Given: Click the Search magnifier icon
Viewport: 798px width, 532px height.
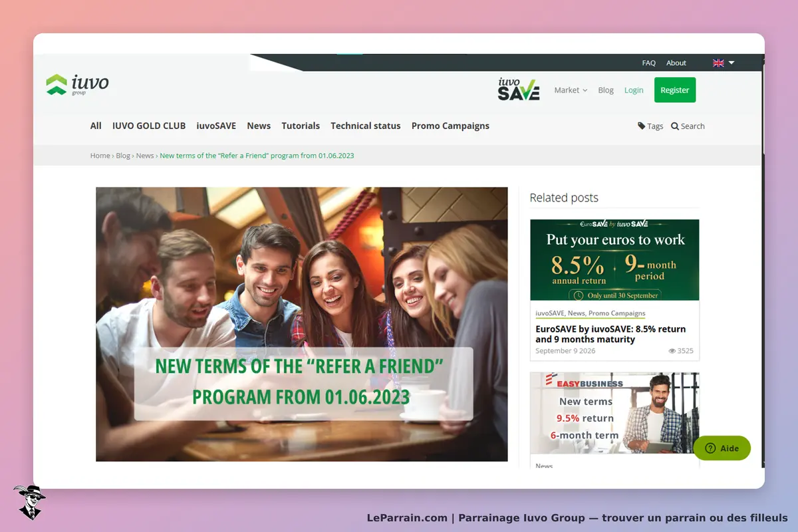Looking at the screenshot, I should coord(675,126).
